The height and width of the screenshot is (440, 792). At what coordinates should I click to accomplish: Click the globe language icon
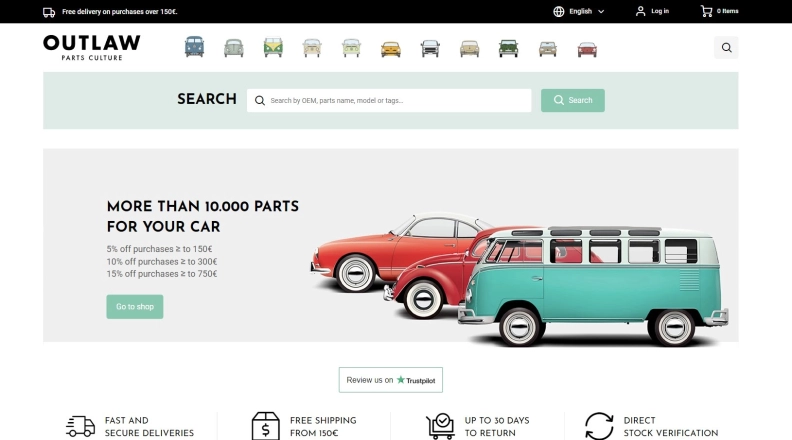559,11
